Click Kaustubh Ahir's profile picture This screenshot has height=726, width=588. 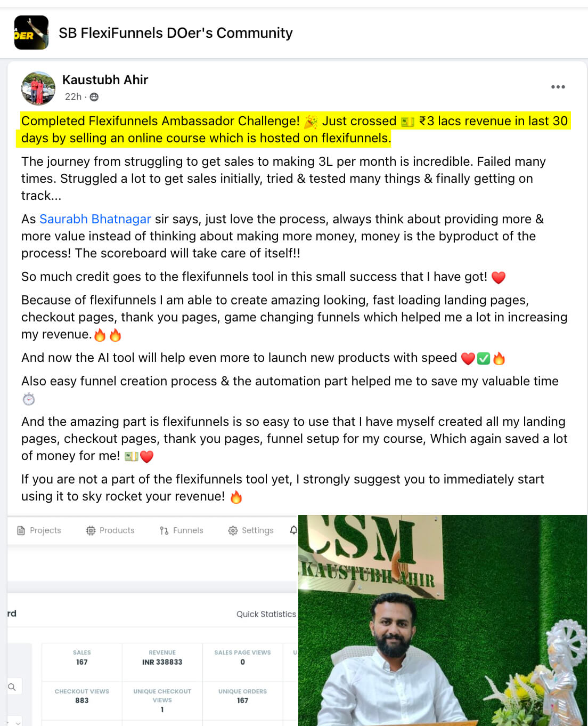coord(38,88)
